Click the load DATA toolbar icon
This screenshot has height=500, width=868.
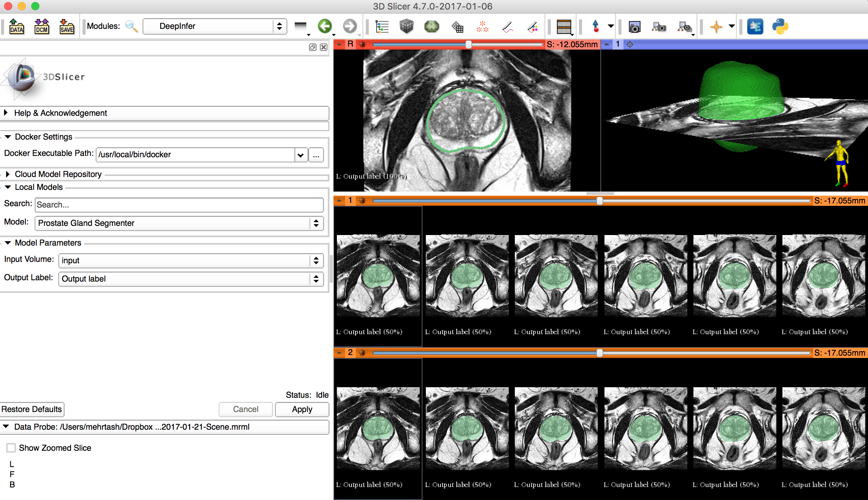click(17, 26)
